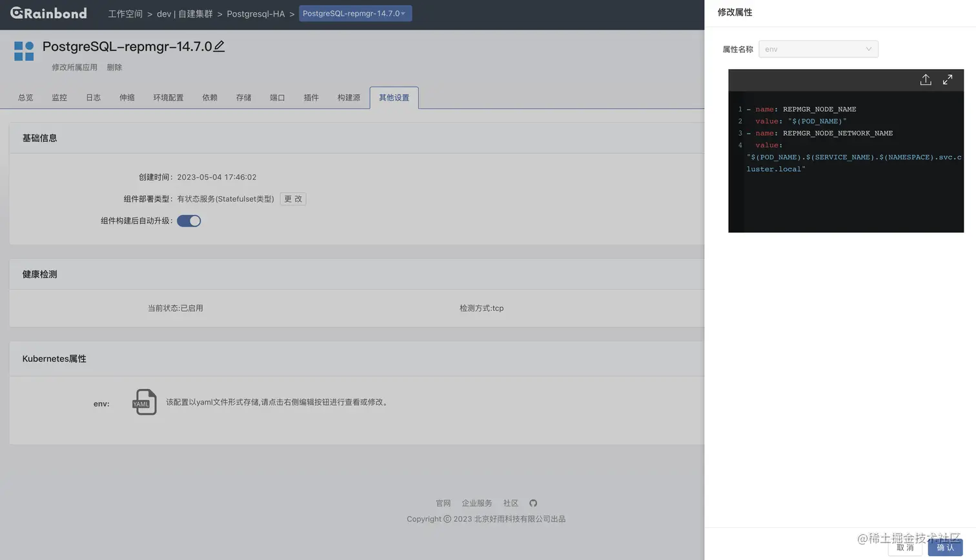This screenshot has width=976, height=560.
Task: Switch to the 环境配置 tab
Action: pyautogui.click(x=168, y=97)
